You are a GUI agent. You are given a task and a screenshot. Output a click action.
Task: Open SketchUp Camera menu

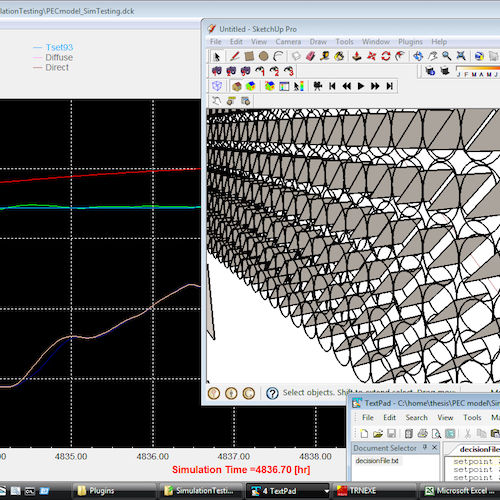[x=288, y=42]
